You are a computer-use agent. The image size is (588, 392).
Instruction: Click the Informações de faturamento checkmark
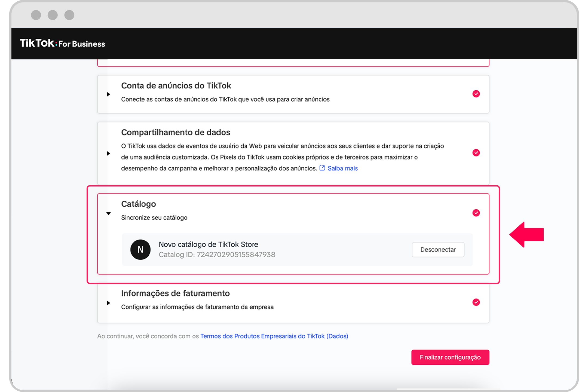pyautogui.click(x=476, y=302)
